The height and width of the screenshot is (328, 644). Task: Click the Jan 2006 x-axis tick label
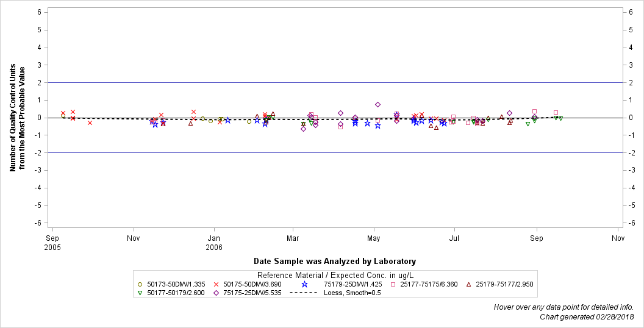coord(213,243)
